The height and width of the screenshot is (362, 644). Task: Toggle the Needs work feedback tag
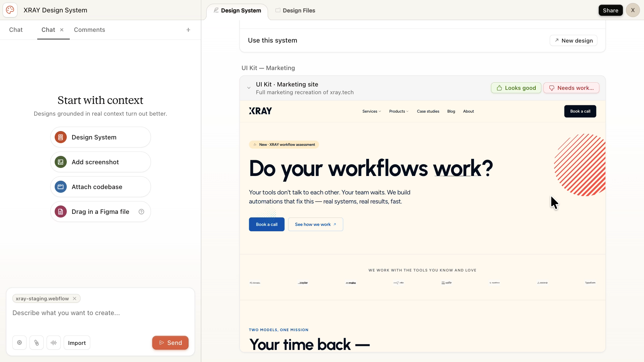[571, 88]
